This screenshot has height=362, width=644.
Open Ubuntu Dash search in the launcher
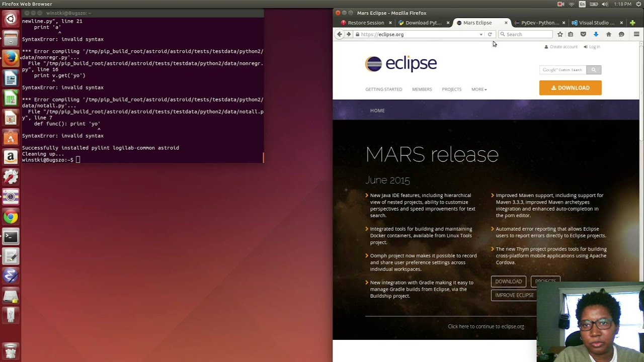[x=11, y=20]
